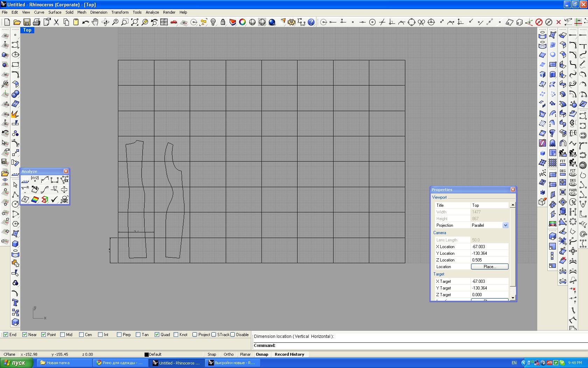Uncheck the Quad osnap checkbox
Screen dimensions: 588x368
coord(157,335)
